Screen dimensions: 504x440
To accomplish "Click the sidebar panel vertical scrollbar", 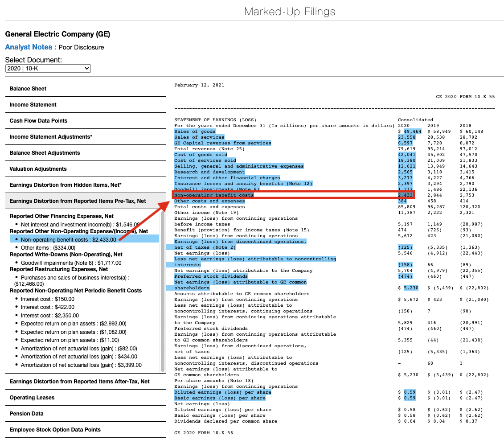I will pyautogui.click(x=163, y=291).
